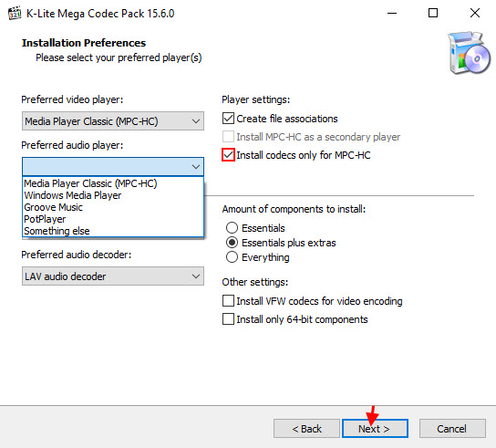Screen dimensions: 496x448
Task: Go to previous step with Back button
Action: pyautogui.click(x=306, y=429)
